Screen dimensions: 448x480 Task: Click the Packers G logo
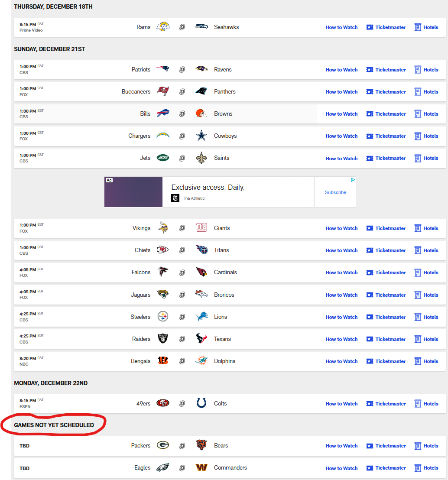click(163, 445)
